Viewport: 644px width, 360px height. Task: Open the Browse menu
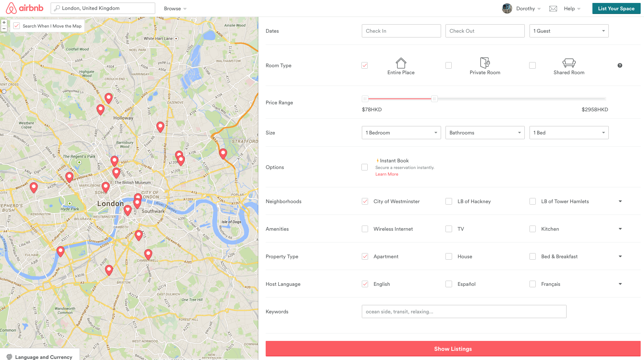click(175, 9)
